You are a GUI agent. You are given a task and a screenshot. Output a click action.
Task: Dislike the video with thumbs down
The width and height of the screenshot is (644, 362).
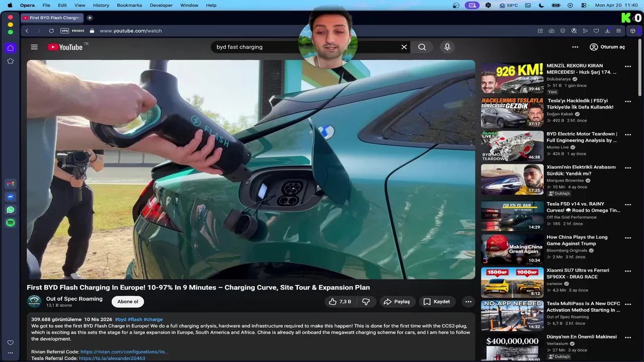pyautogui.click(x=366, y=302)
